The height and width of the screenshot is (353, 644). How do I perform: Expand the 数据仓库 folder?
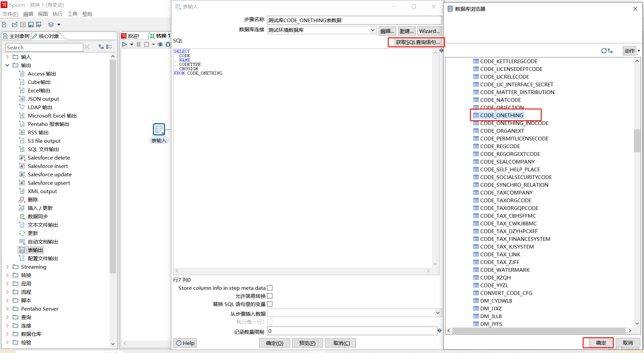pos(7,334)
